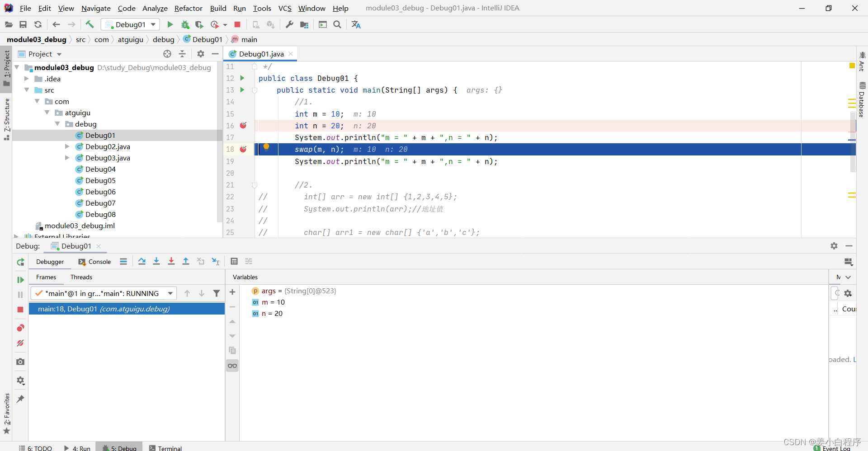Image resolution: width=868 pixels, height=451 pixels.
Task: Click the atguigu breadcrumb in navigation bar
Action: coord(131,39)
